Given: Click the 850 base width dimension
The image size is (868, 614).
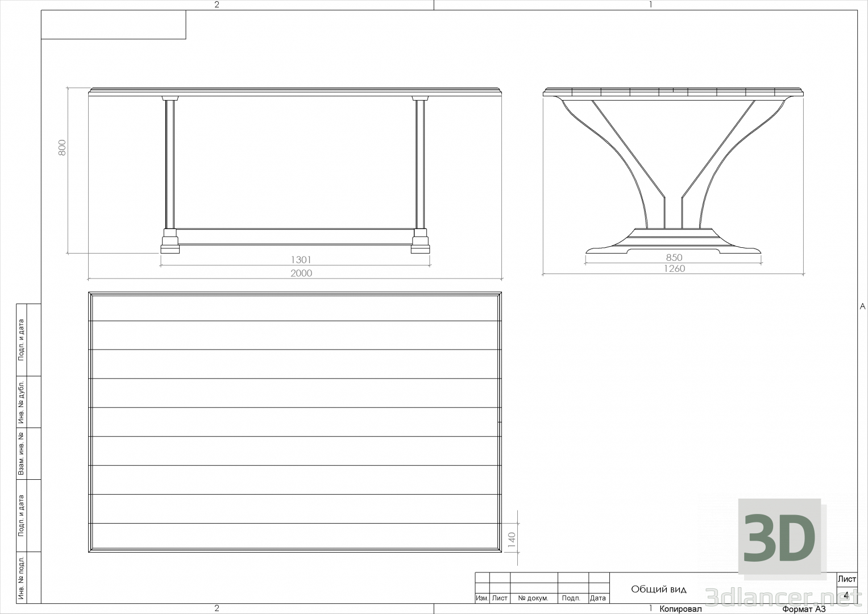Looking at the screenshot, I should coord(674,258).
